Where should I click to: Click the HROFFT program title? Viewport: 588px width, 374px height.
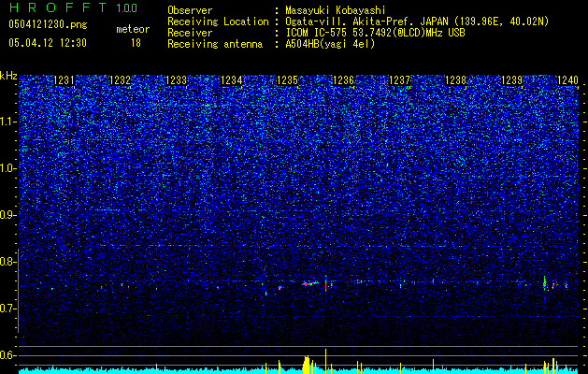(59, 7)
